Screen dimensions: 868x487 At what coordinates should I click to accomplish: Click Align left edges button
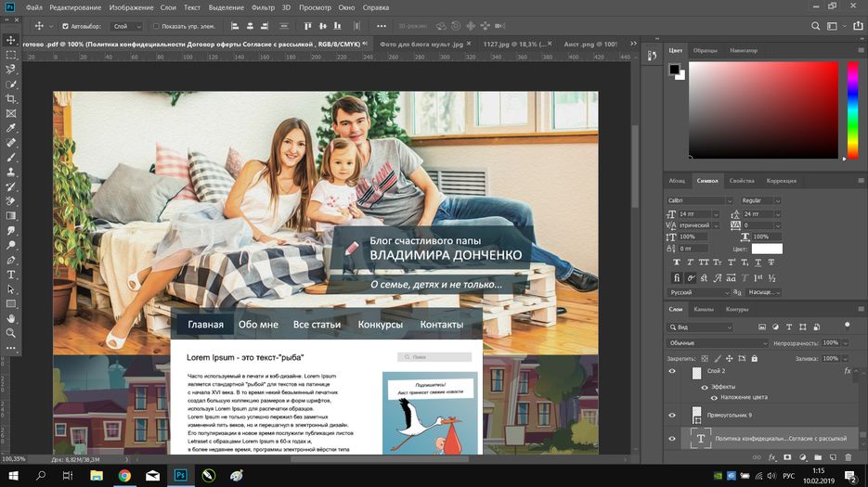pos(235,26)
